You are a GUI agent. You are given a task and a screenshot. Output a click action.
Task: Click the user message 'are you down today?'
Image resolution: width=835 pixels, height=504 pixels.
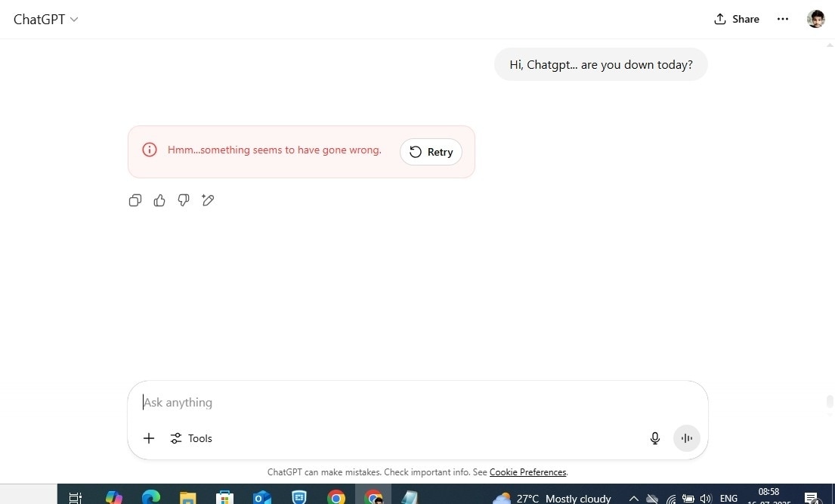tap(601, 64)
